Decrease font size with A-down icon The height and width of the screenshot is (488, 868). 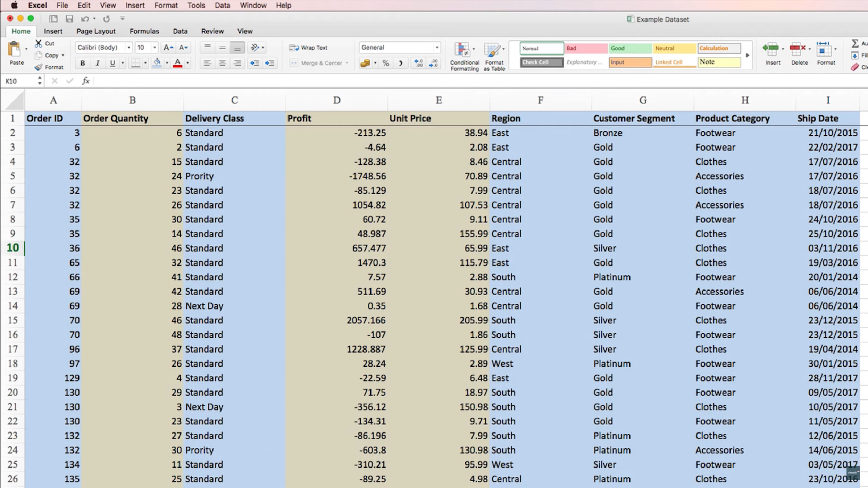[183, 48]
